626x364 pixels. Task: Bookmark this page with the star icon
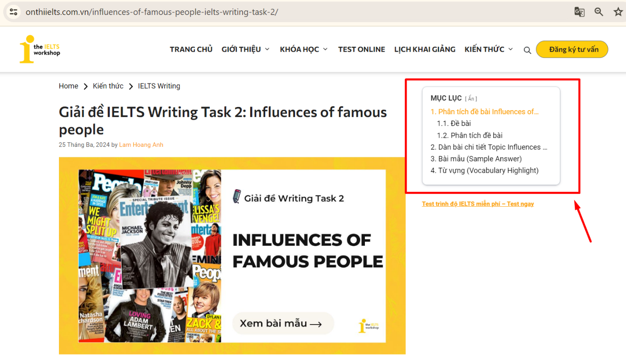point(618,12)
